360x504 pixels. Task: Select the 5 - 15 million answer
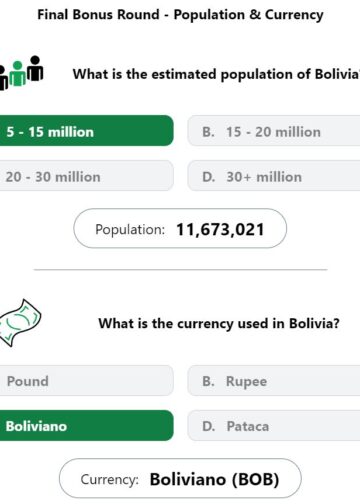[86, 131]
